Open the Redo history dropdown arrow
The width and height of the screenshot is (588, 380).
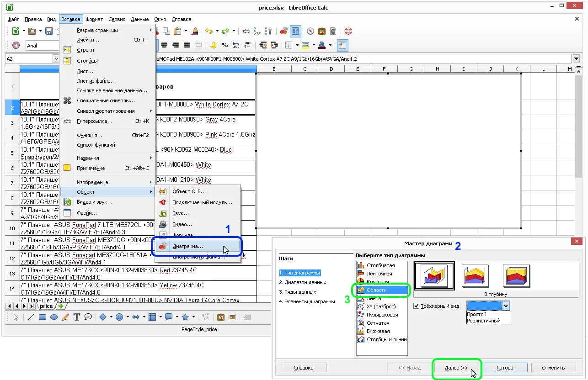click(x=234, y=31)
